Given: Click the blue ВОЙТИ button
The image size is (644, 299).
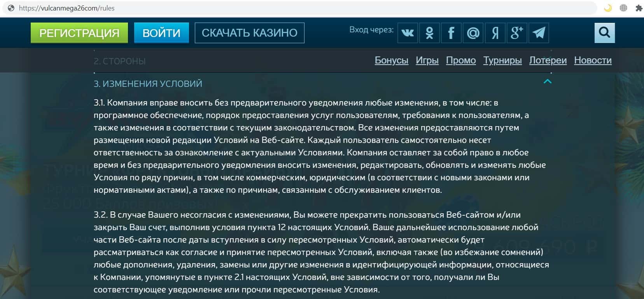Looking at the screenshot, I should coord(161,33).
